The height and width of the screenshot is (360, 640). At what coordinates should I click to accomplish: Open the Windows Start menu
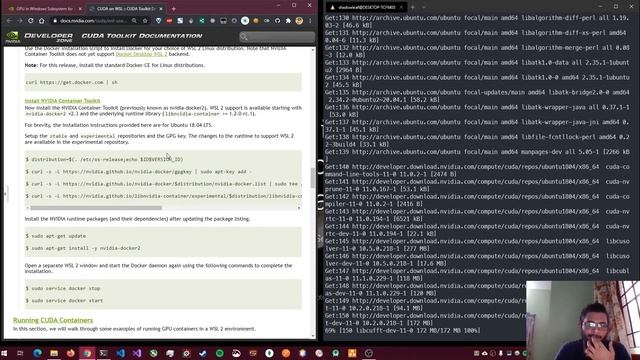tap(4, 353)
